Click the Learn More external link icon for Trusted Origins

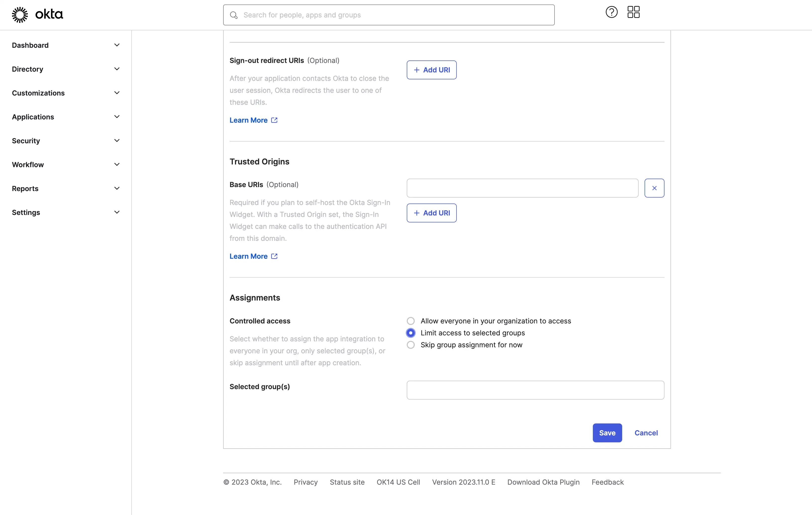[x=274, y=256]
